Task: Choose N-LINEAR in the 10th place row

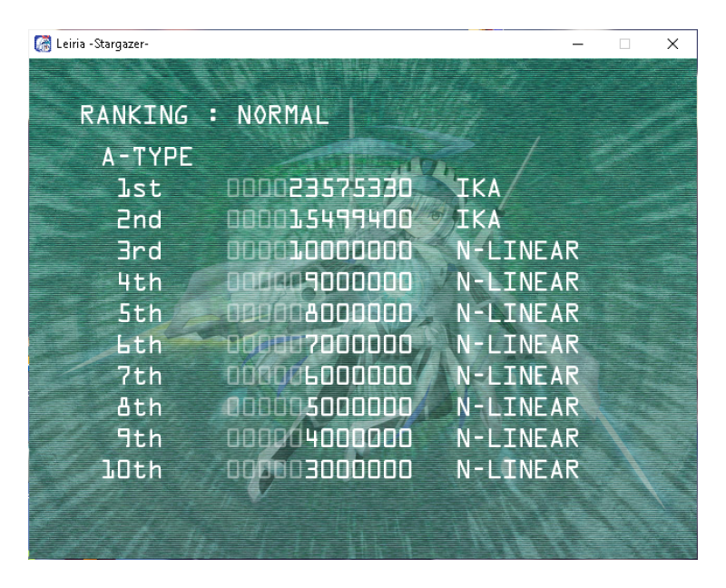Action: tap(517, 469)
